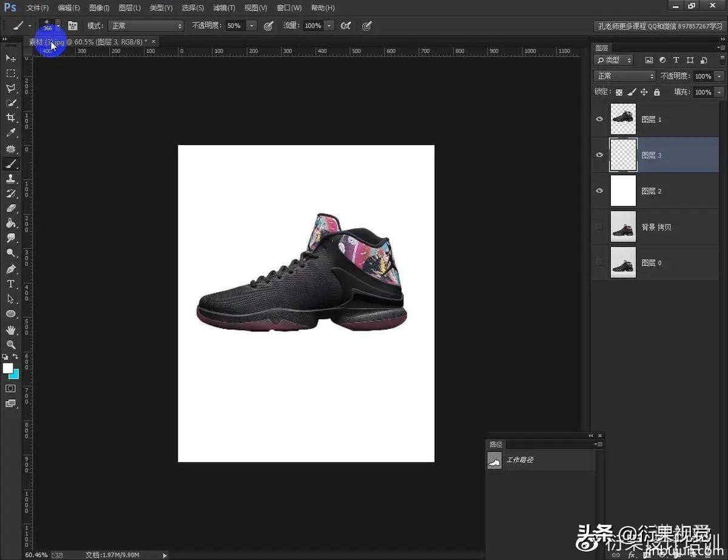Image resolution: width=728 pixels, height=560 pixels.
Task: Open the 图层(L) menu
Action: [x=130, y=8]
